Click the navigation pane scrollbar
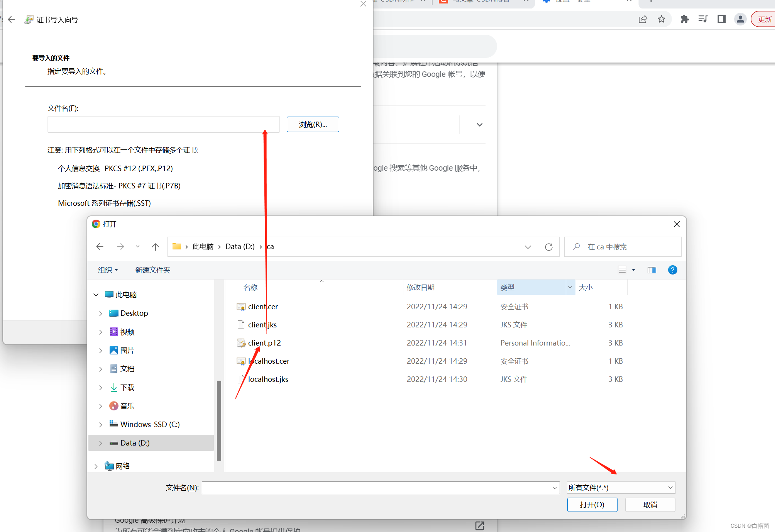 (219, 420)
